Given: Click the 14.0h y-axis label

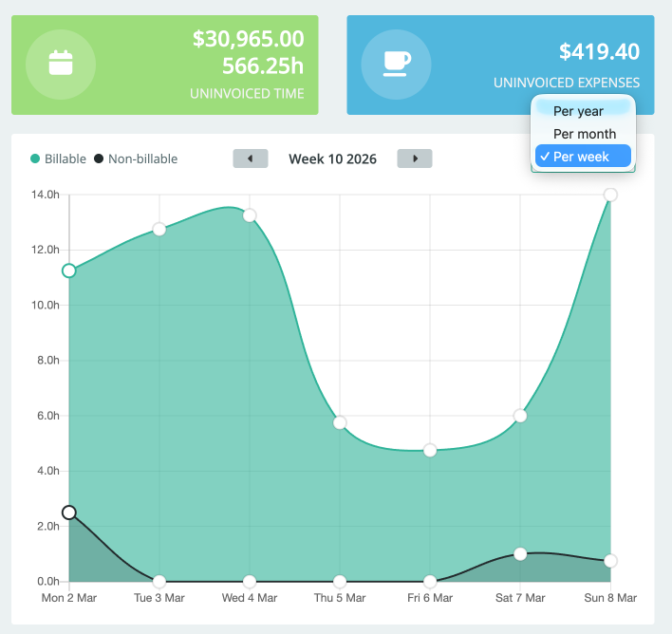Looking at the screenshot, I should coord(45,195).
